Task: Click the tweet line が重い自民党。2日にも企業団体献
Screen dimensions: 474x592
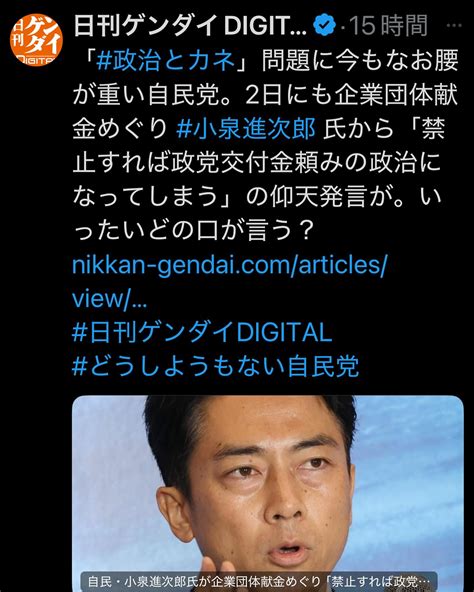Action: tap(265, 94)
